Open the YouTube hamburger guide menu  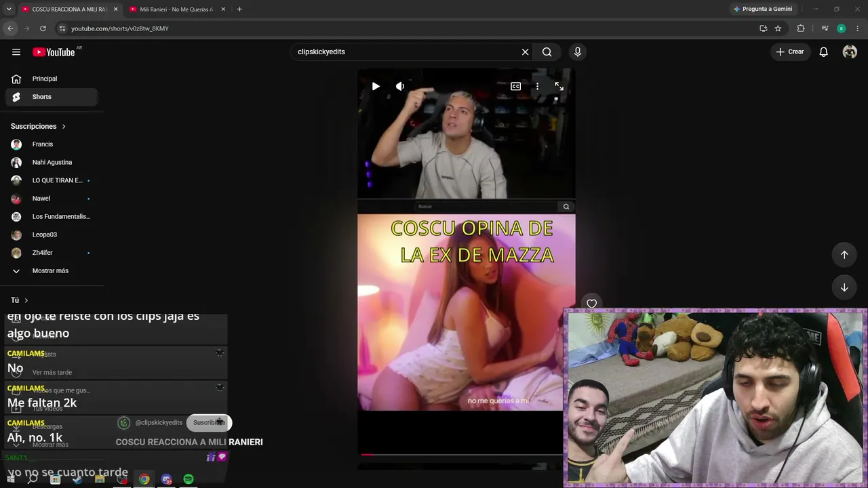tap(16, 52)
